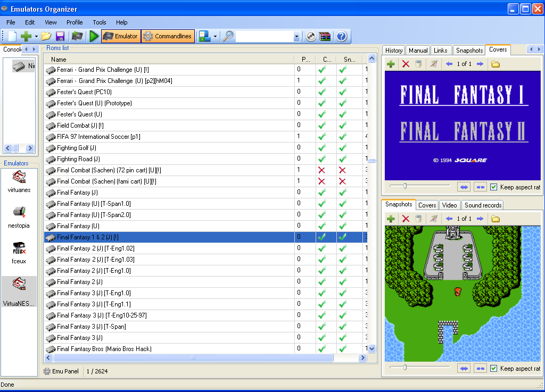The height and width of the screenshot is (392, 545).
Task: Create a new blank profile document
Action: (x=12, y=36)
